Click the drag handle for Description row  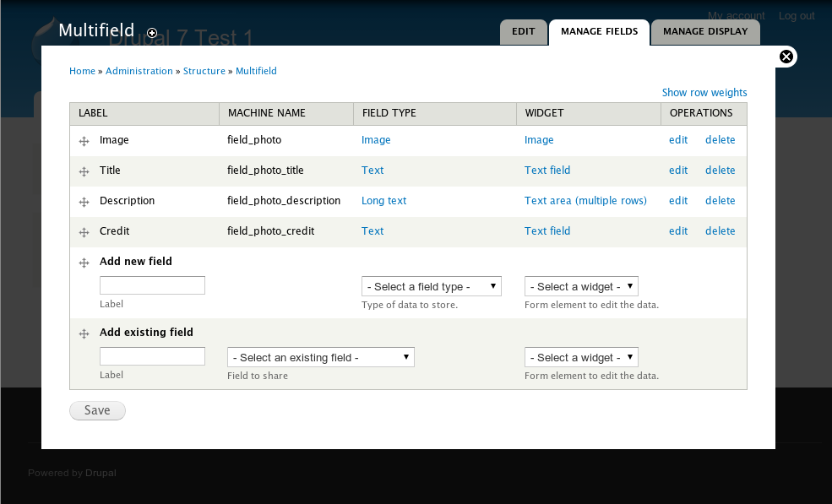84,202
